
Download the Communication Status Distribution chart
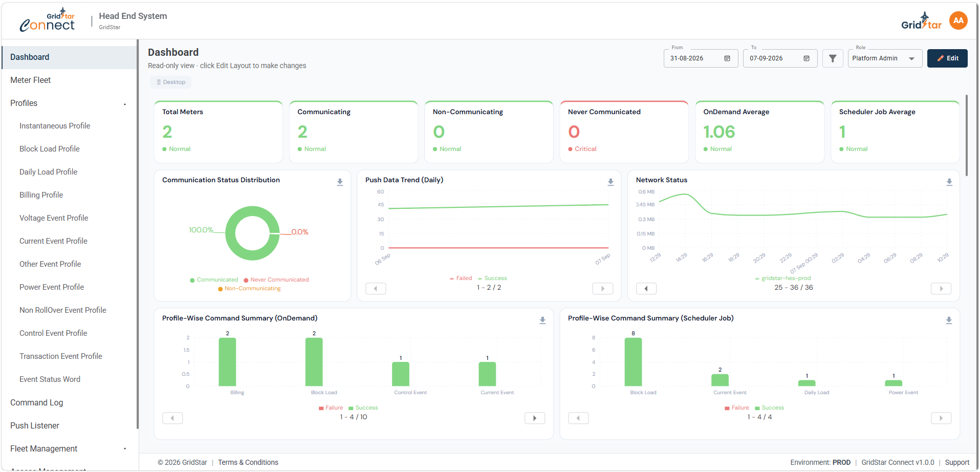[x=340, y=182]
